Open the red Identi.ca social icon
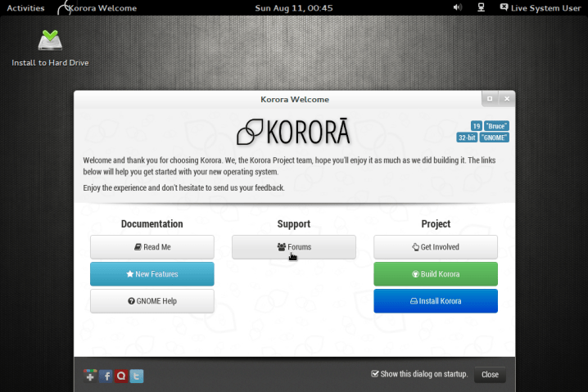 [x=121, y=376]
